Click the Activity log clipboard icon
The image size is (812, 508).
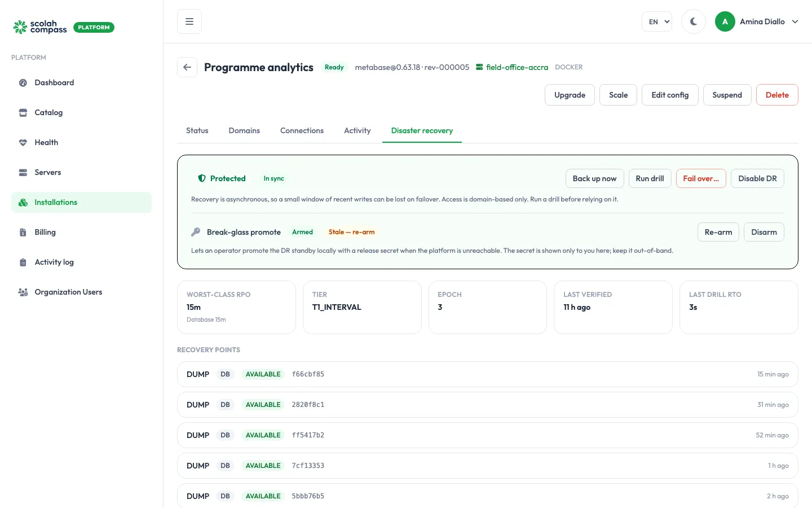click(x=23, y=262)
